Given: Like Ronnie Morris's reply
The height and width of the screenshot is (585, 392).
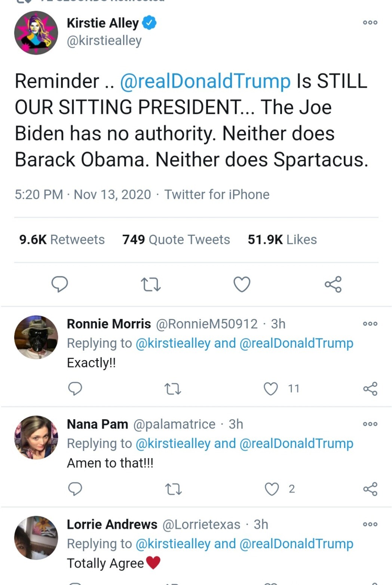Looking at the screenshot, I should pos(271,389).
